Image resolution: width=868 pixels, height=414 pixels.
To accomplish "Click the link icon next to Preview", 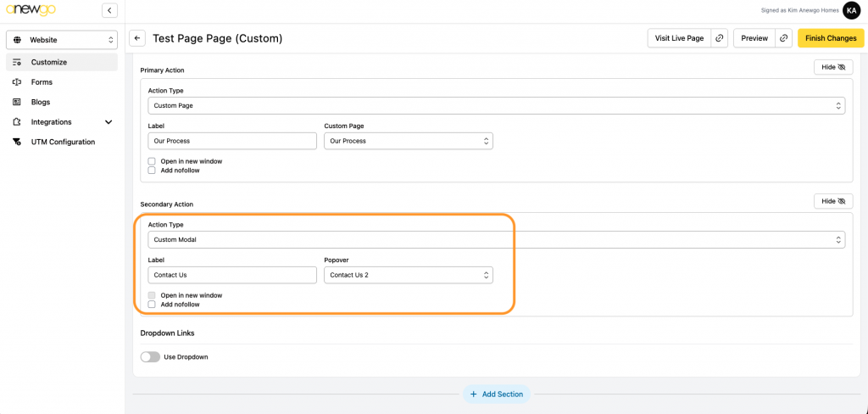I will (784, 38).
